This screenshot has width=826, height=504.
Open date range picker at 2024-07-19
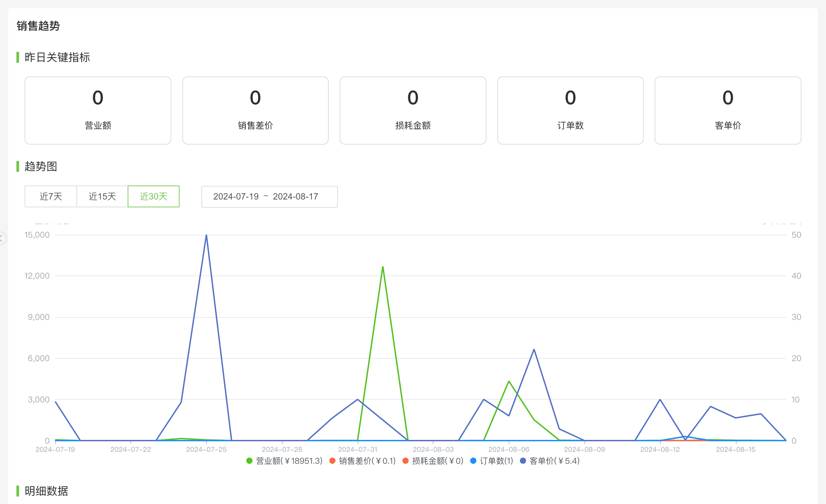(x=236, y=197)
